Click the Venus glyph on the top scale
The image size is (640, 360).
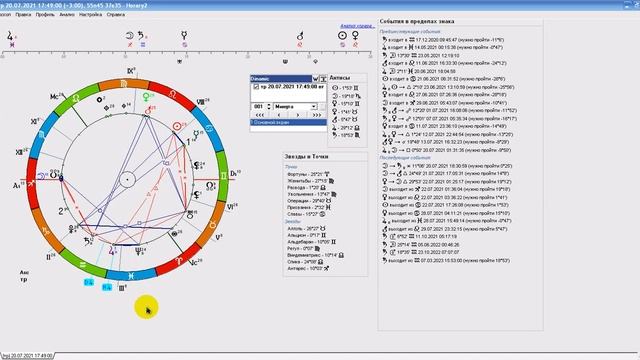click(356, 36)
